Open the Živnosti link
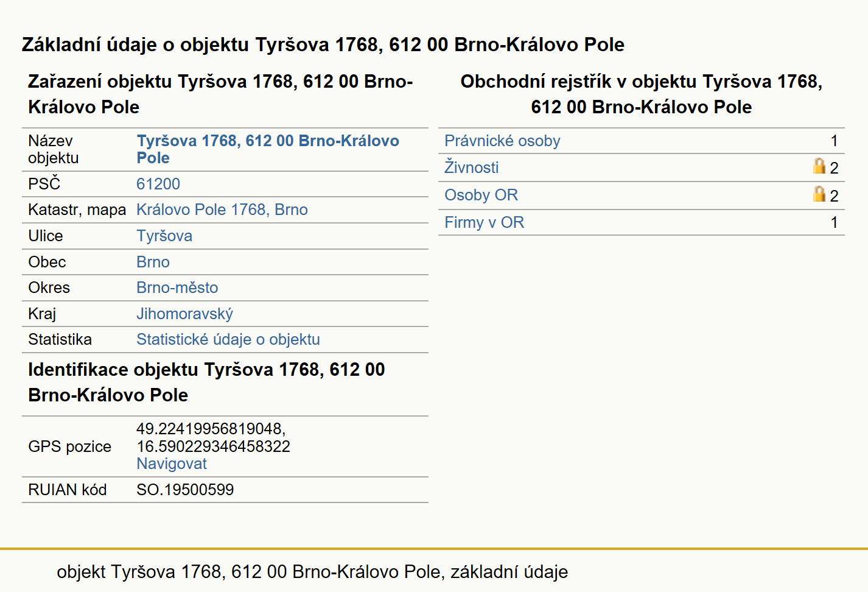Viewport: 868px width, 592px height. (471, 167)
